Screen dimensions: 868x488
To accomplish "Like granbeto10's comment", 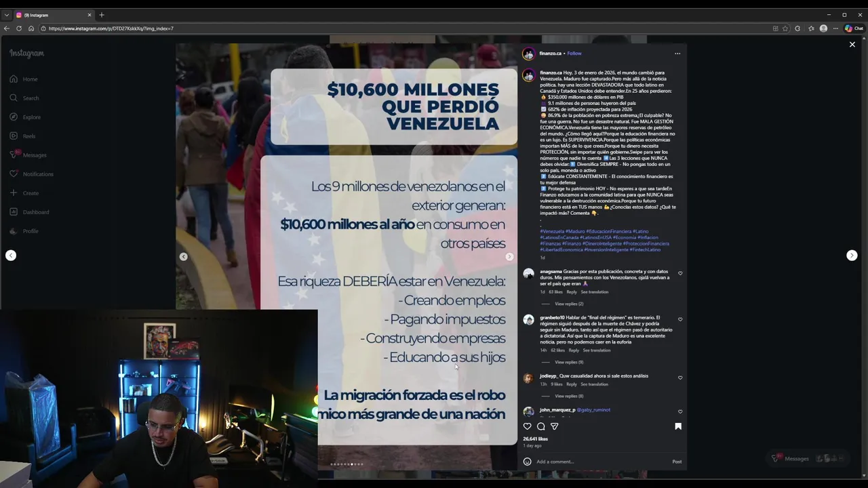I will pyautogui.click(x=680, y=319).
